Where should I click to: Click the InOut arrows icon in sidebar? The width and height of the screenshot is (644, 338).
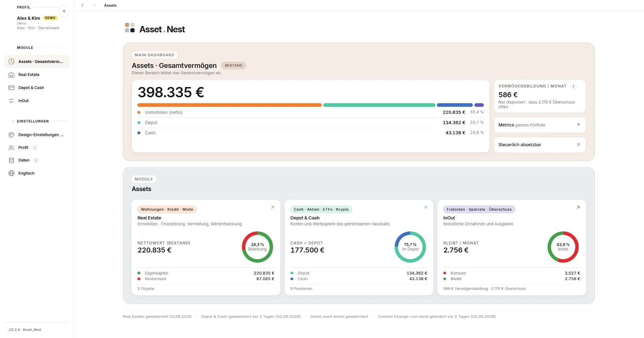(x=11, y=101)
